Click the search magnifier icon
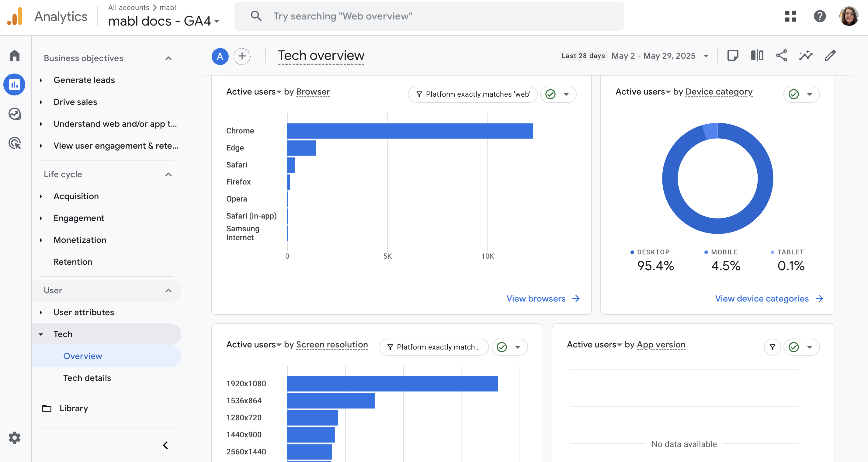868x462 pixels. pyautogui.click(x=256, y=16)
